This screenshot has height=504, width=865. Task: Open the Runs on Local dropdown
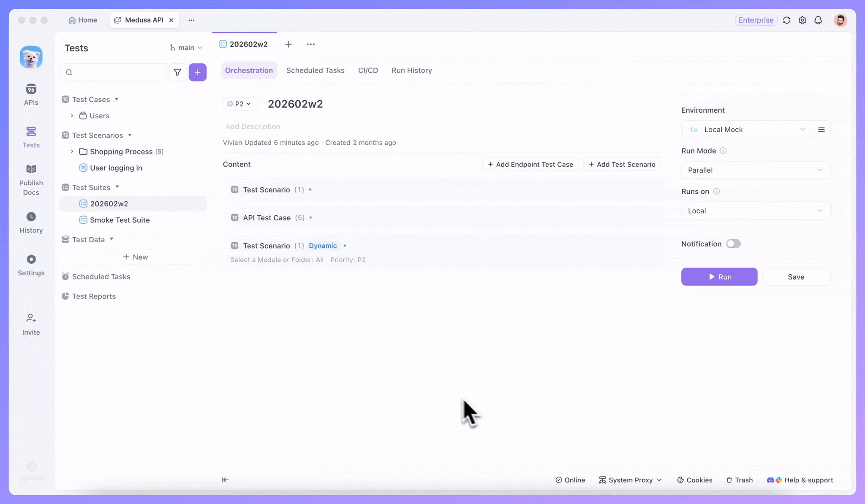[756, 211]
